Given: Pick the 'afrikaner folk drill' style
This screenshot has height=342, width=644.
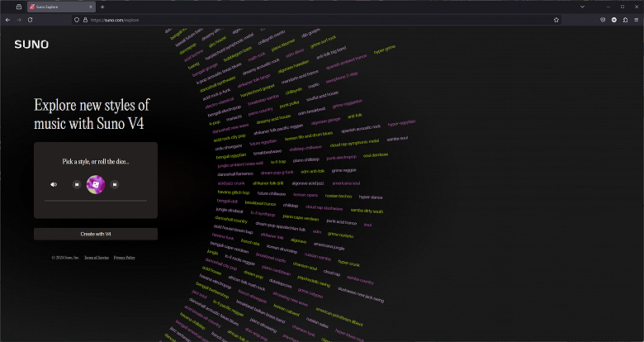Looking at the screenshot, I should pyautogui.click(x=268, y=183).
